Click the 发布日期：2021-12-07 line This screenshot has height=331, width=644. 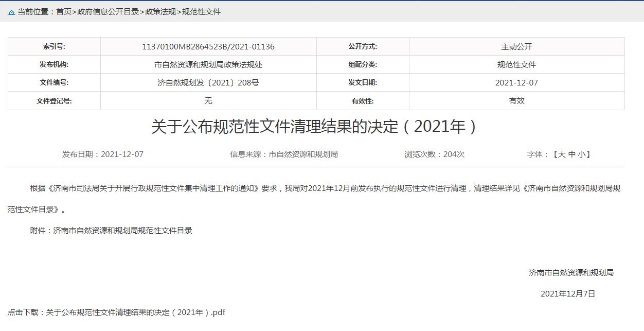(x=103, y=154)
